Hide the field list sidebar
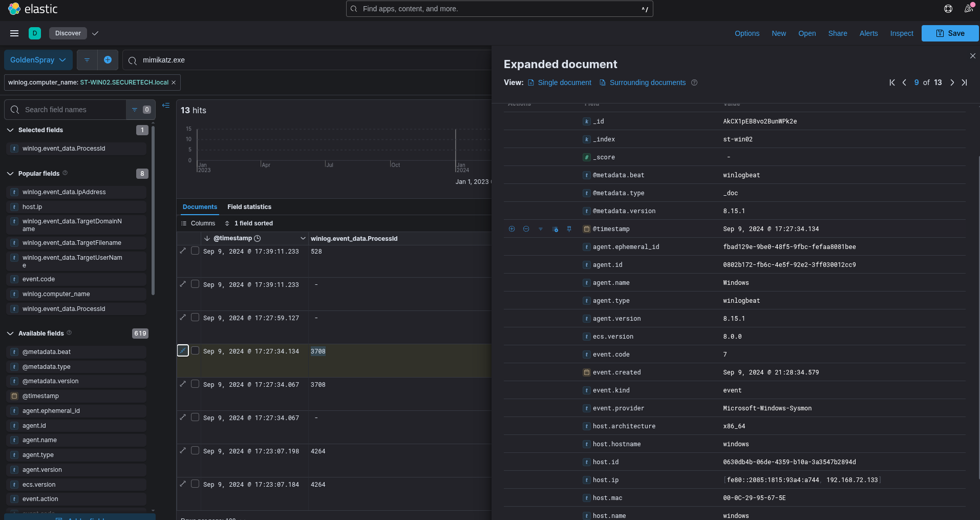The width and height of the screenshot is (980, 520). coord(166,106)
